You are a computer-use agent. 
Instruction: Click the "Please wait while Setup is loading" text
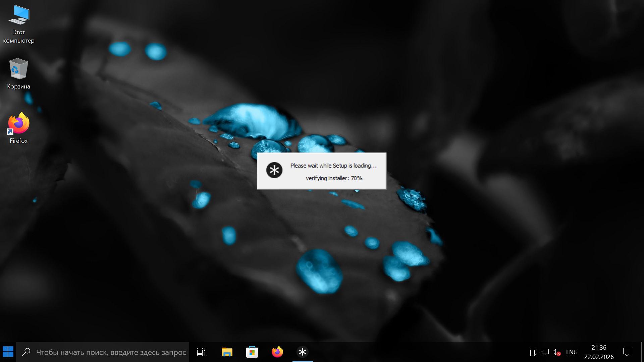333,166
